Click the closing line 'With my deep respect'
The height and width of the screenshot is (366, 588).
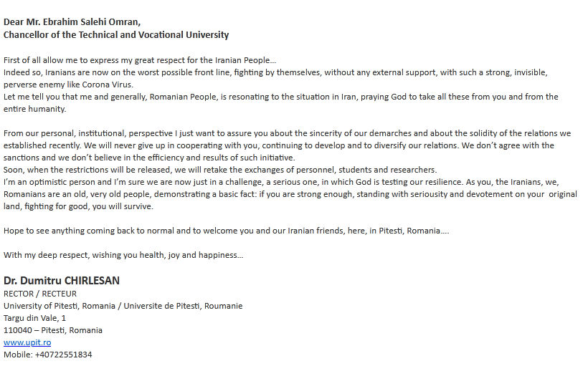click(123, 255)
